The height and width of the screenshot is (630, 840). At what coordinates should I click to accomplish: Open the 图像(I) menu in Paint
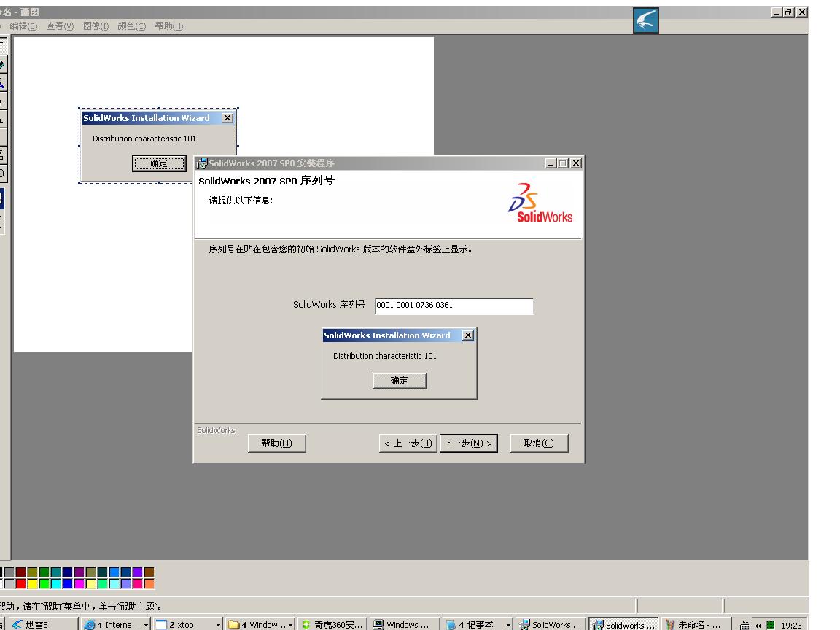coord(96,26)
